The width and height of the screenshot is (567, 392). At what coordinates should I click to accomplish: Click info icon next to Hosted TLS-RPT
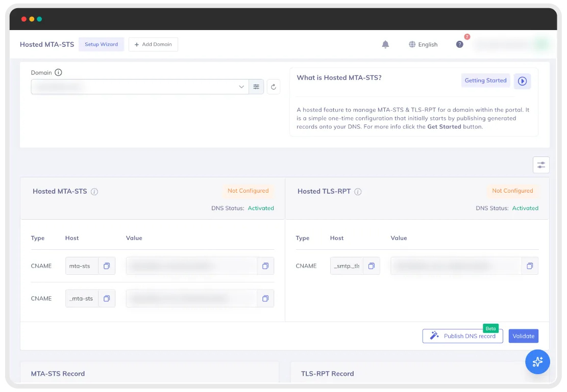358,192
